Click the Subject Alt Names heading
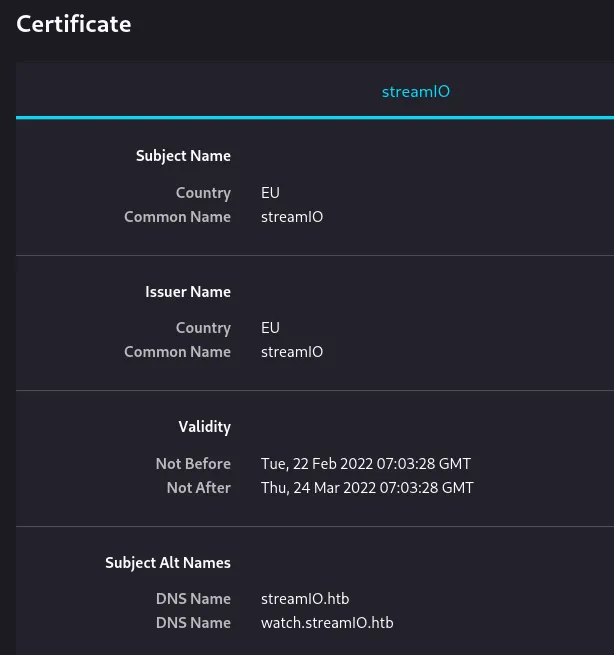This screenshot has width=614, height=655. (167, 563)
